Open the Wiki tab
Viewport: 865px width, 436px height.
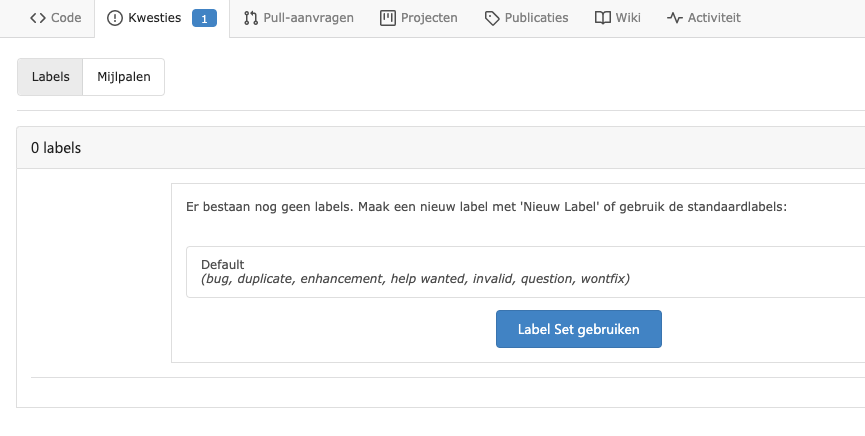click(618, 18)
